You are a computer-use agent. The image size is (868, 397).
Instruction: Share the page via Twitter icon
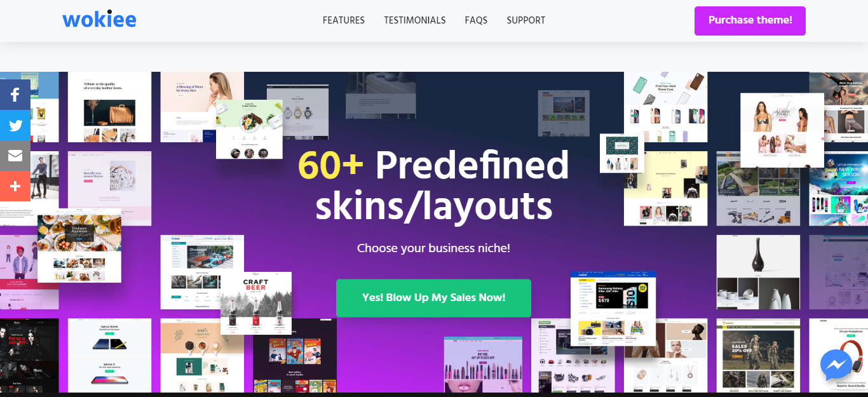pyautogui.click(x=15, y=125)
